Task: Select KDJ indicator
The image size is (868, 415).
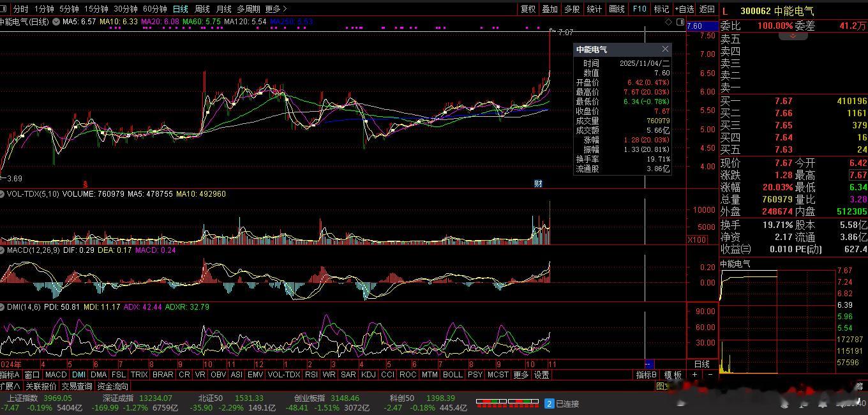Action: click(368, 375)
